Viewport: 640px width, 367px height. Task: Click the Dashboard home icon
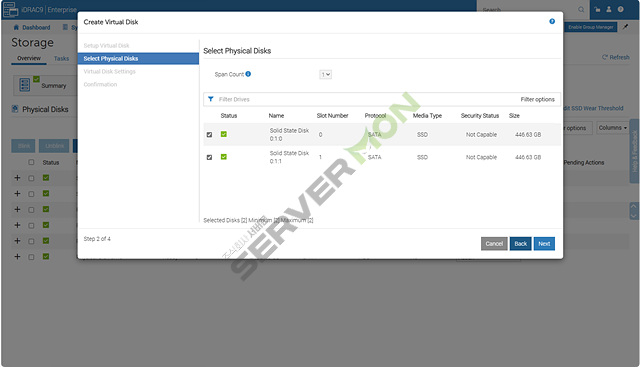[16, 27]
